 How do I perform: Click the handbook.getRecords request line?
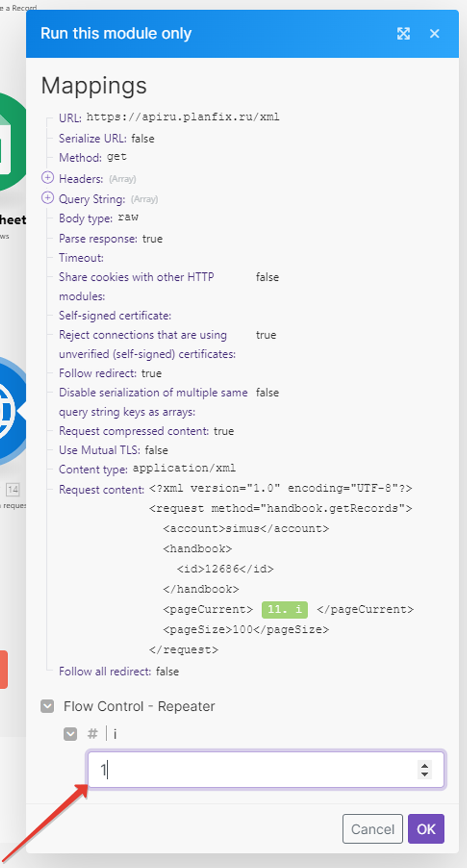[280, 508]
